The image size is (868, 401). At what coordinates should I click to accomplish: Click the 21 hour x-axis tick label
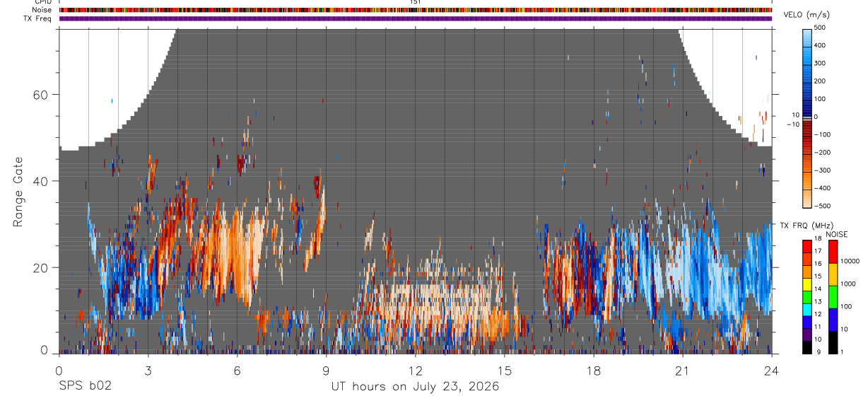682,371
